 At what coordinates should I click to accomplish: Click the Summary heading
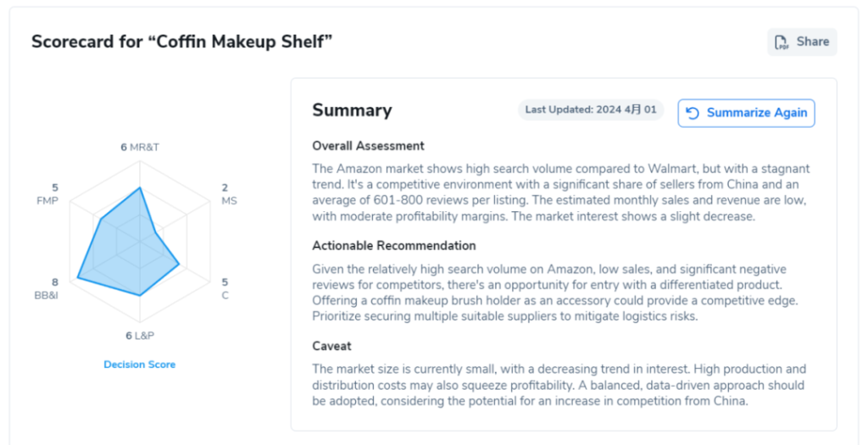(x=352, y=110)
